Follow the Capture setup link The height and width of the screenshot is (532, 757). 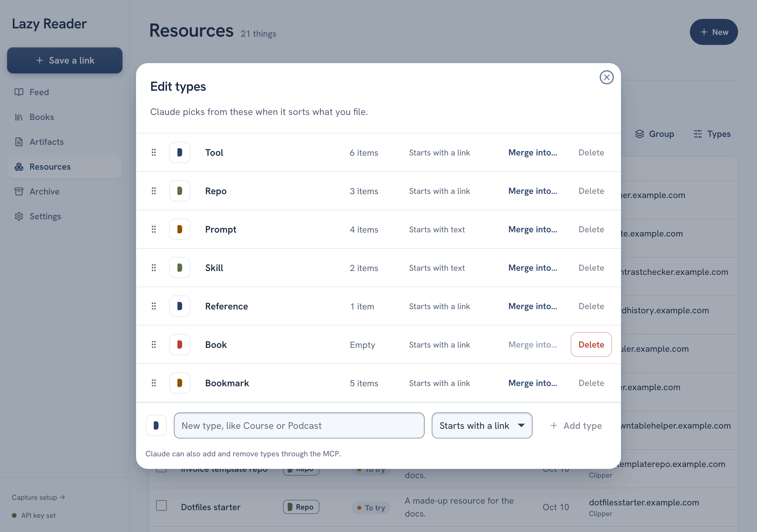point(38,497)
